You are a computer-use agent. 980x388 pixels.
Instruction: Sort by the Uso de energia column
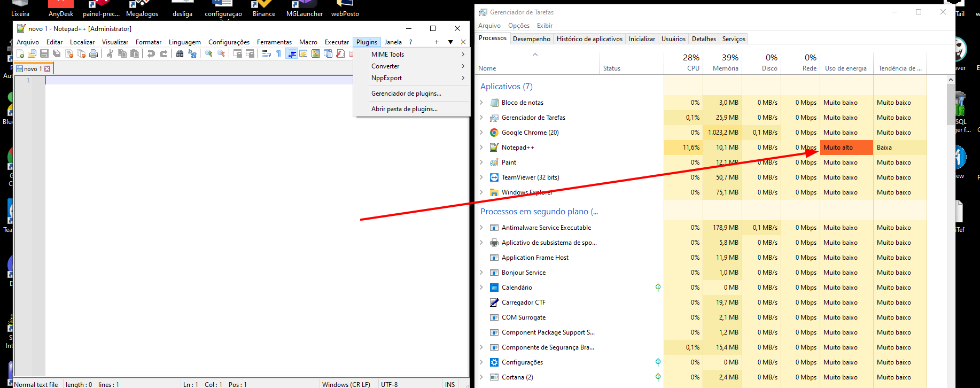click(846, 63)
